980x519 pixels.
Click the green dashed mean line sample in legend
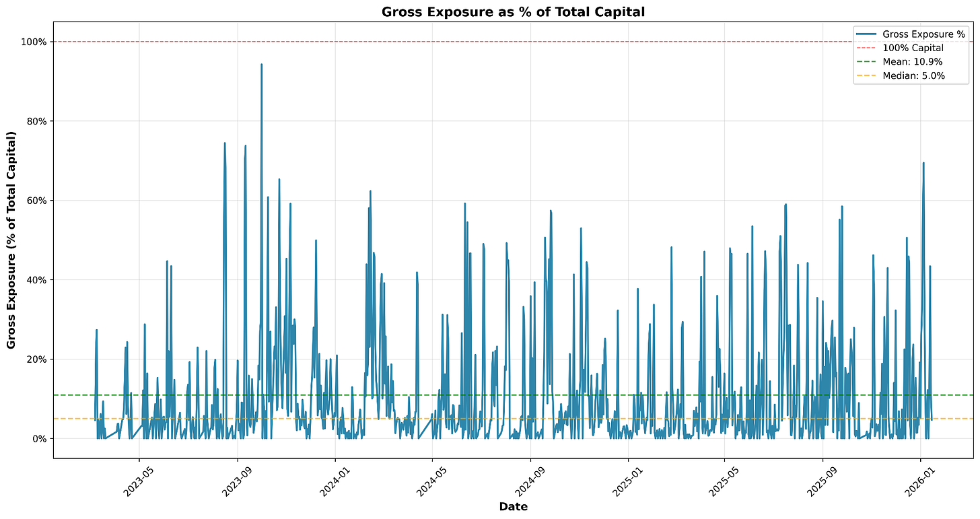pos(866,62)
